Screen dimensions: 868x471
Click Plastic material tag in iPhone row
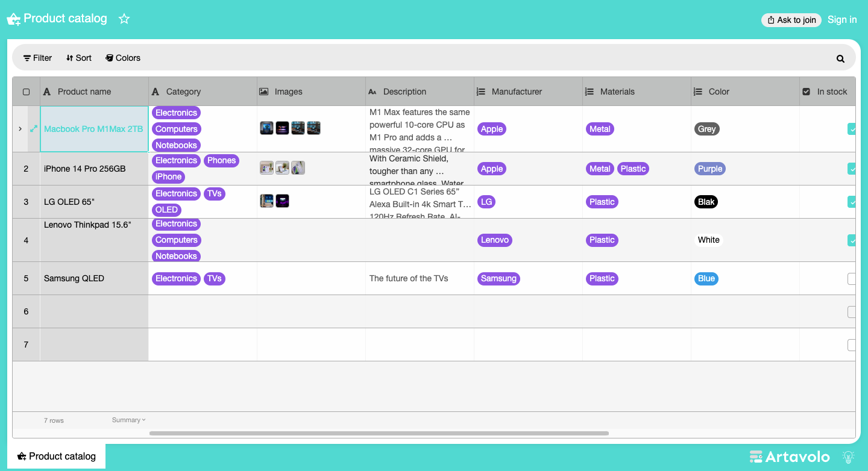[633, 169]
